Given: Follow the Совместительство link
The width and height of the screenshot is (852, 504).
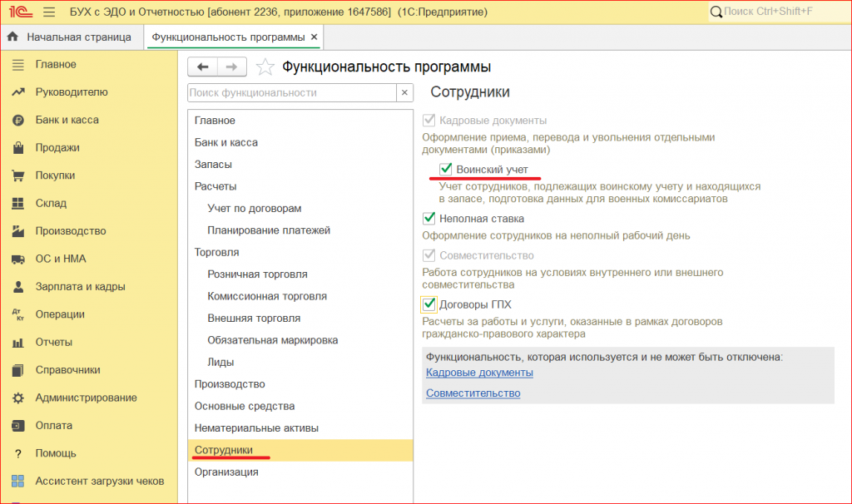Looking at the screenshot, I should point(473,393).
